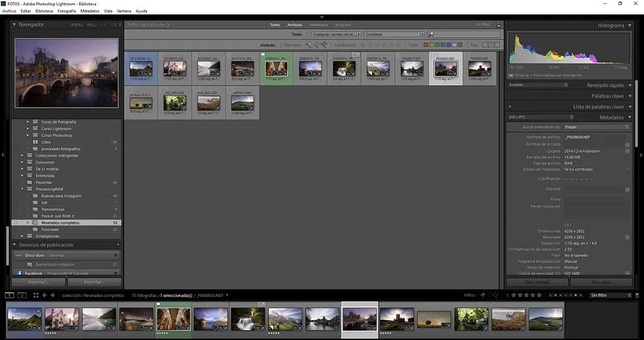This screenshot has height=340, width=644.
Task: Select main window display icon numbered 1
Action: tap(9, 295)
